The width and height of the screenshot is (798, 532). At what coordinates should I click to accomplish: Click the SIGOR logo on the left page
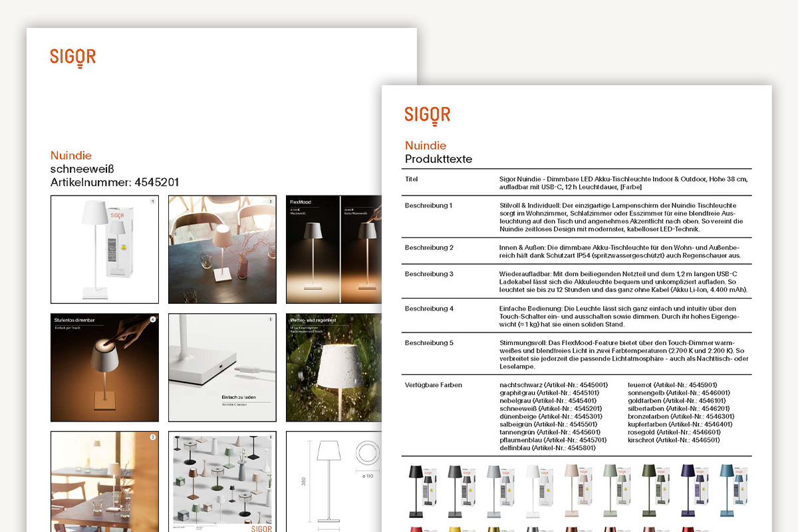(x=73, y=59)
